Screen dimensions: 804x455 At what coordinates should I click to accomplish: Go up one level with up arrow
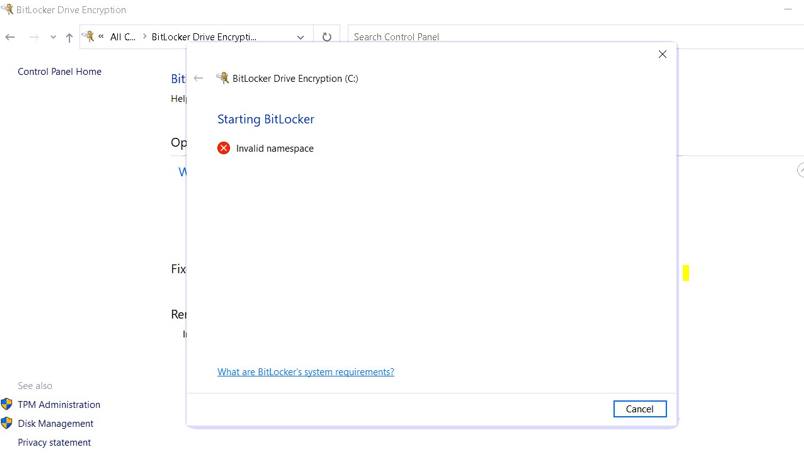coord(69,37)
